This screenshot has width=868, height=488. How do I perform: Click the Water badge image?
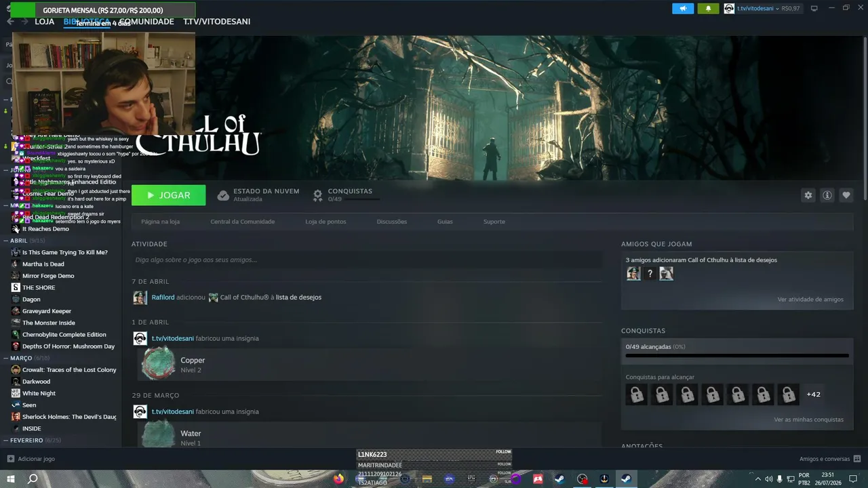click(x=158, y=434)
